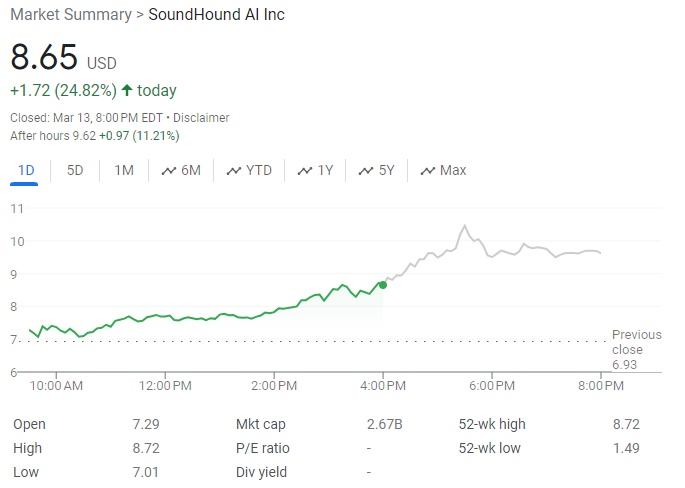This screenshot has height=488, width=685.
Task: Click the trend icon beside YTD
Action: pyautogui.click(x=234, y=171)
